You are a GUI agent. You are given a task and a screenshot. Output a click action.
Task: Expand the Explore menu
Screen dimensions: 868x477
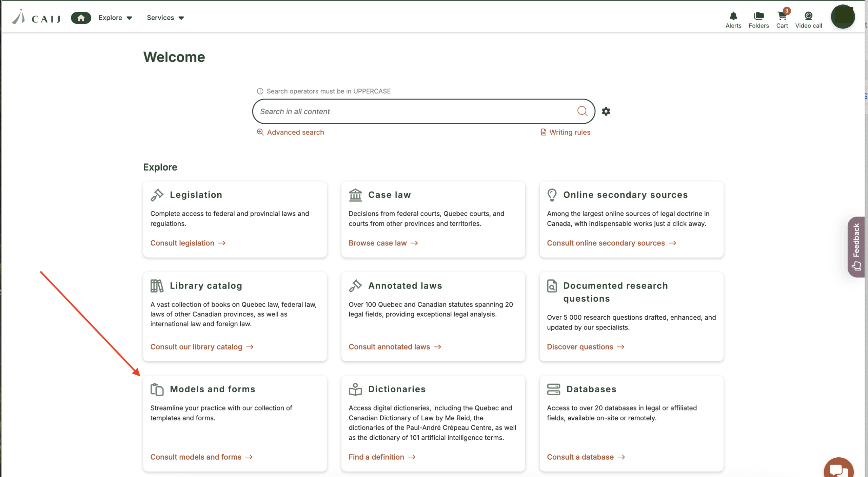pos(115,18)
